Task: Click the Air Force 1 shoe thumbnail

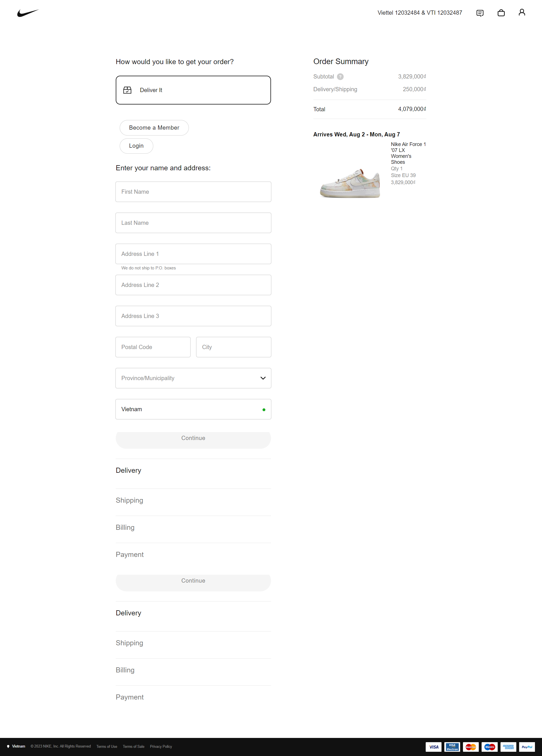Action: coord(350,183)
